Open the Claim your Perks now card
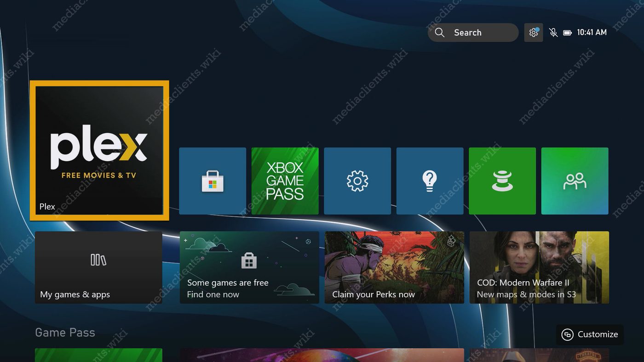The height and width of the screenshot is (362, 644). point(394,267)
